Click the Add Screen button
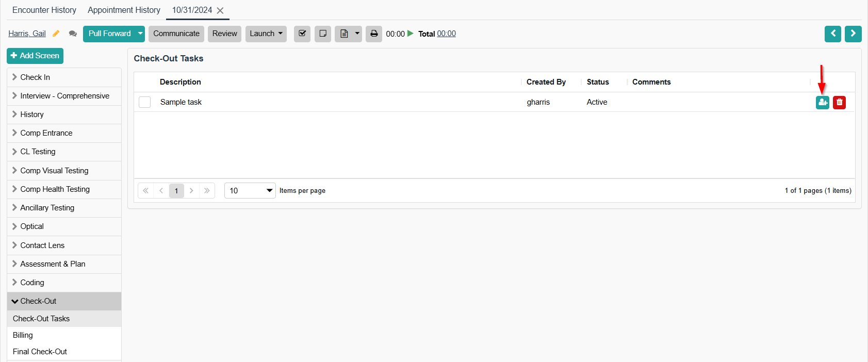Viewport: 868px width, 362px height. point(35,56)
